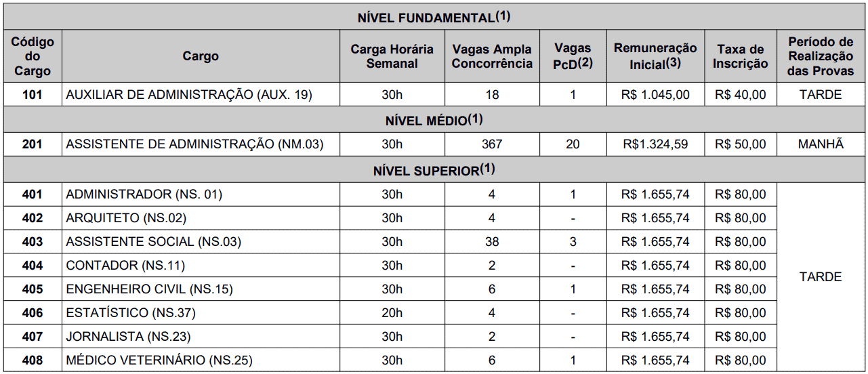Screen dimensions: 868x374
Task: Select the R$1.324,59 remuneration value
Action: click(x=655, y=144)
